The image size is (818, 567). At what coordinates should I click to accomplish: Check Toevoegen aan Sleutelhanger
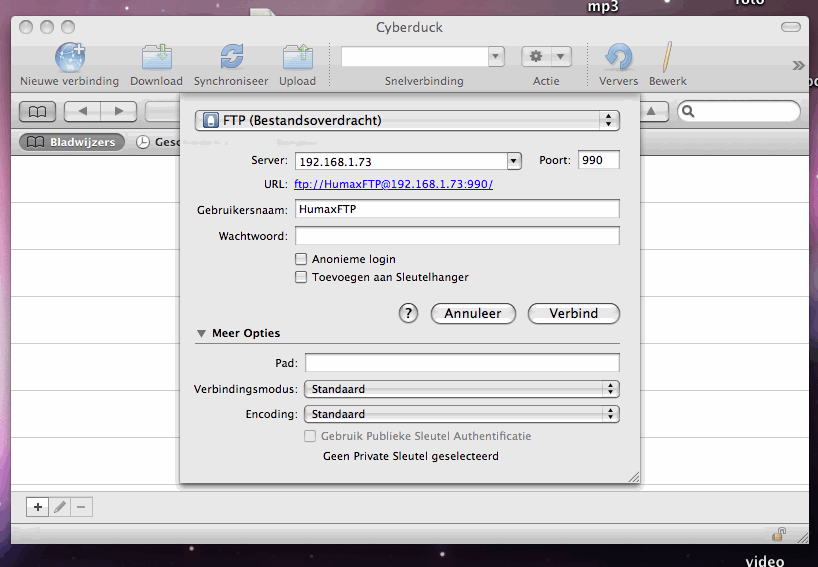pyautogui.click(x=301, y=277)
